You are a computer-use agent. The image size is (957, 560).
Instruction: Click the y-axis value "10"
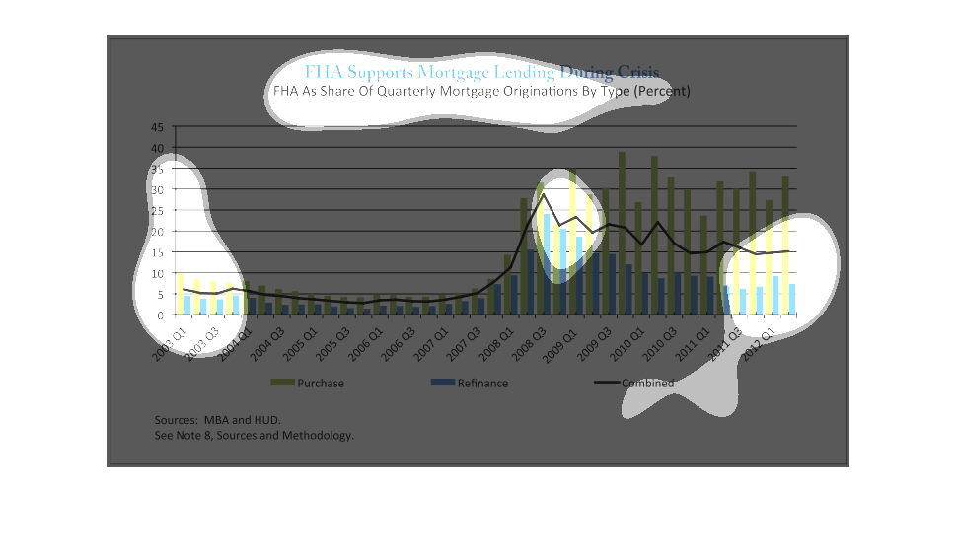click(158, 274)
